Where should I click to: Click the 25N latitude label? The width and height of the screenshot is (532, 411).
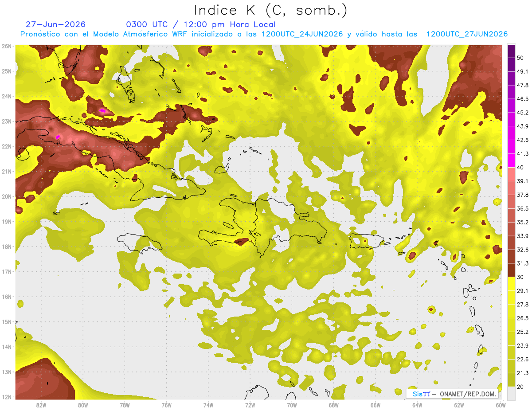pyautogui.click(x=6, y=71)
